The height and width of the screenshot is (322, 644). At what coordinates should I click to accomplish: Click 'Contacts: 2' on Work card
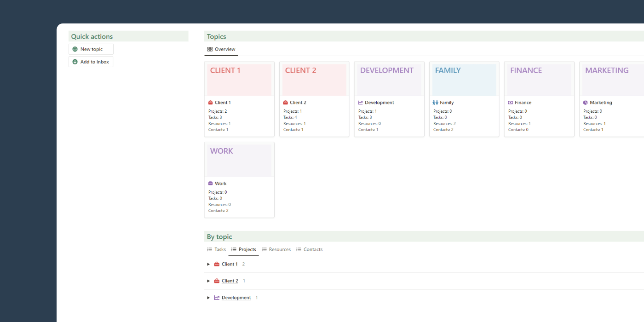[218, 211]
